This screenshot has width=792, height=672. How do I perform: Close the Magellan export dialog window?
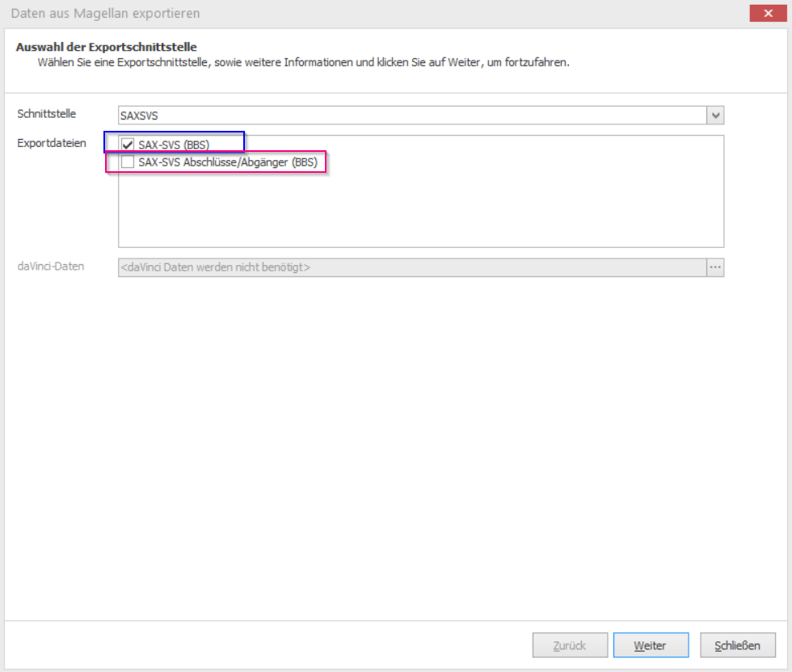[768, 13]
